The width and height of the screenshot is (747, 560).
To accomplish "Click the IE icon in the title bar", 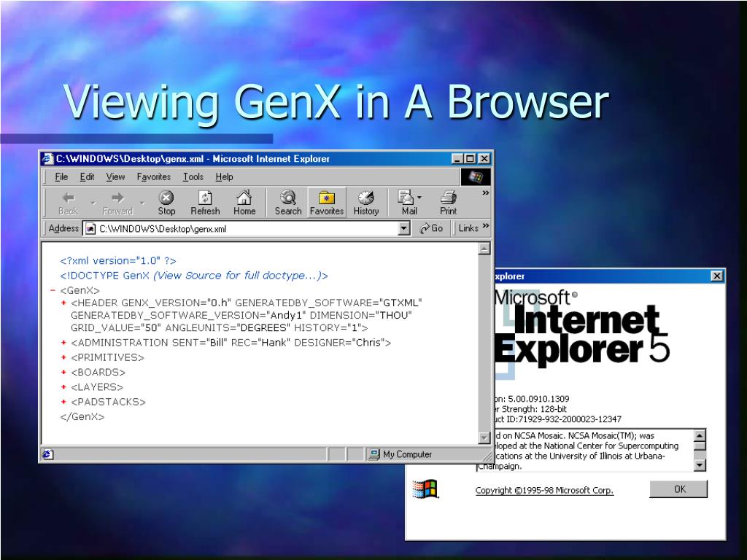I will pos(47,158).
